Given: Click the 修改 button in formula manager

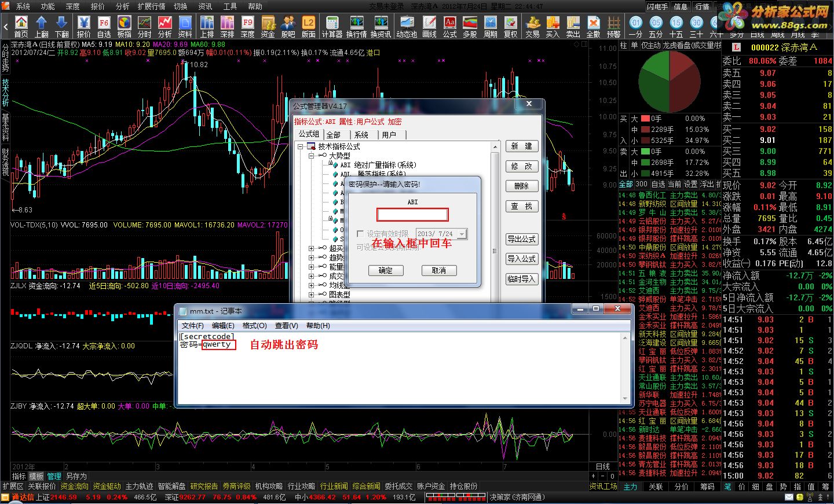Looking at the screenshot, I should pos(522,166).
